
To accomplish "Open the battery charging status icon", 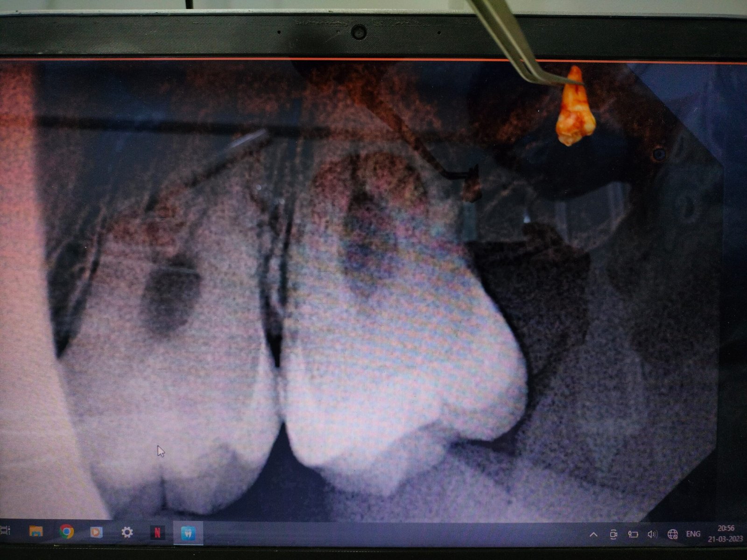I will 633,534.
